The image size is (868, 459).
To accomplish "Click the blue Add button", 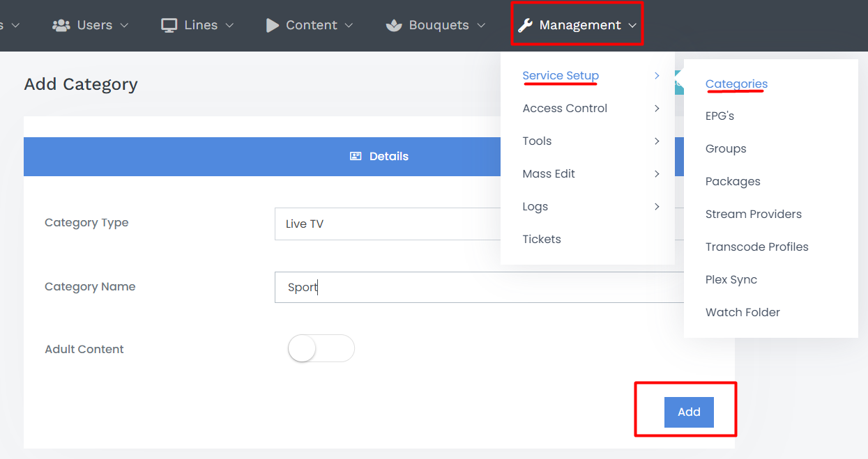I will click(x=689, y=412).
